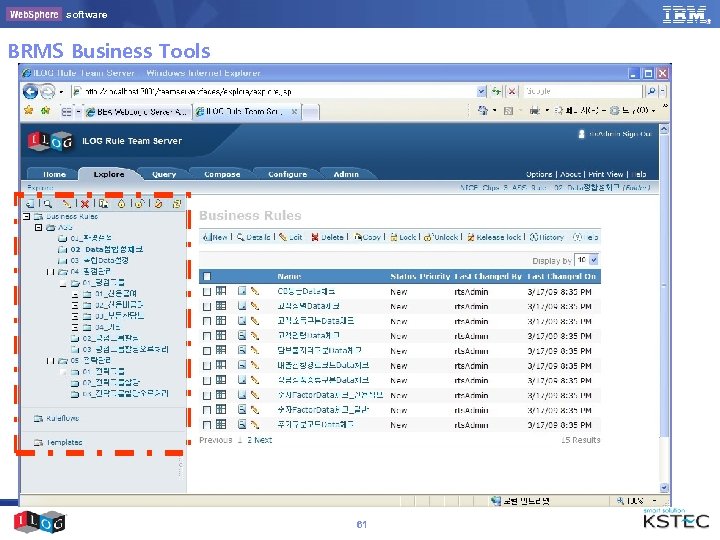Click the browser Home toolbar icon
Screen dimensions: 720x540
[x=483, y=110]
